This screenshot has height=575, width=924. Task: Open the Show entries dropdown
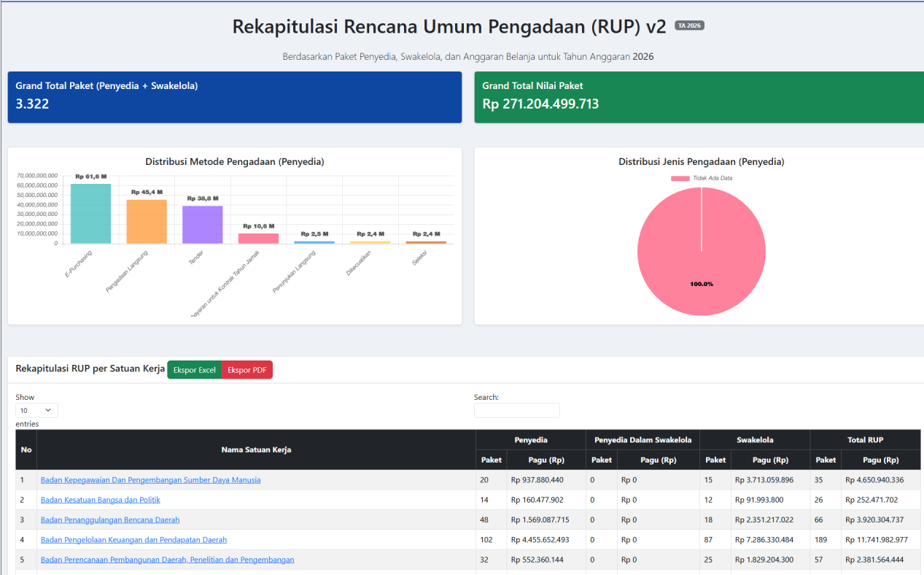coord(37,410)
